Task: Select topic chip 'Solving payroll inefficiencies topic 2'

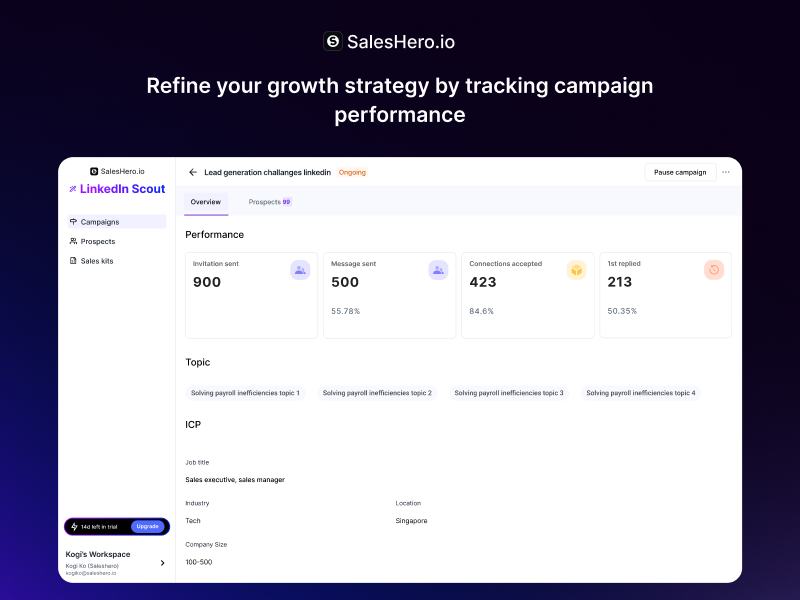Action: coord(378,393)
